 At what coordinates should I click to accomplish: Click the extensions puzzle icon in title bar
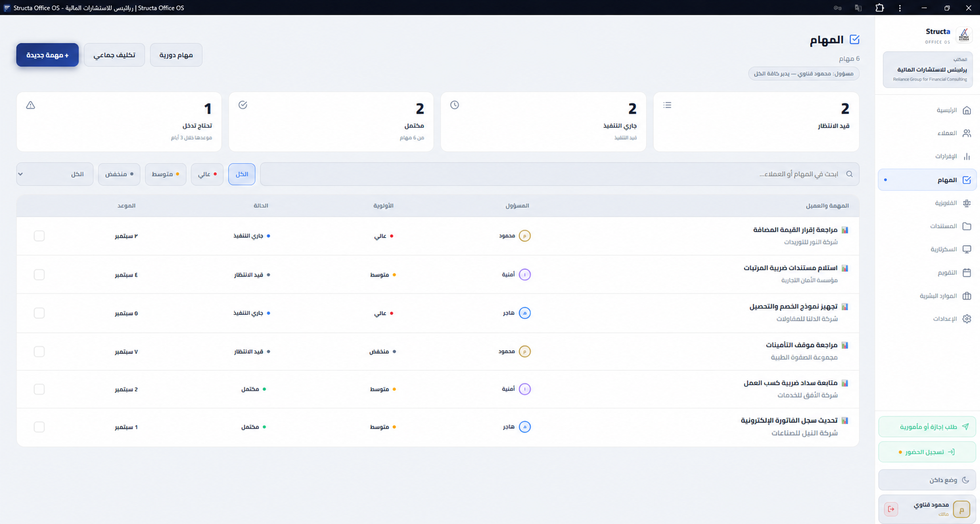[x=879, y=7]
